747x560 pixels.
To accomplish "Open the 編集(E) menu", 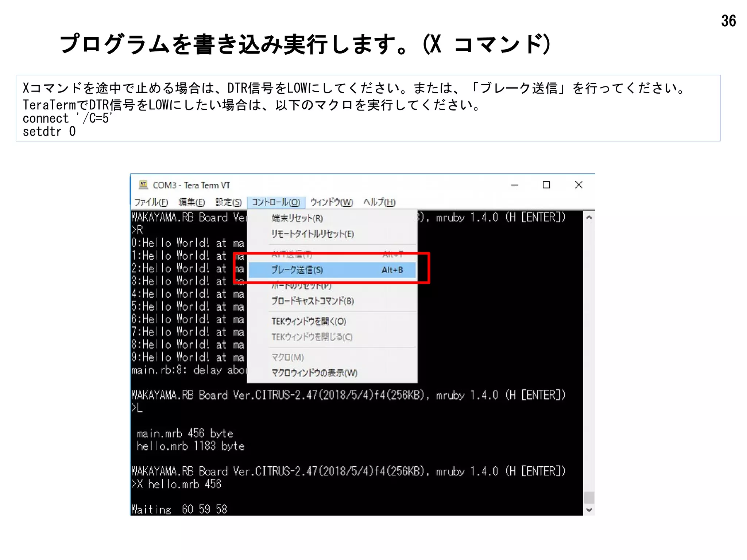I will [192, 202].
